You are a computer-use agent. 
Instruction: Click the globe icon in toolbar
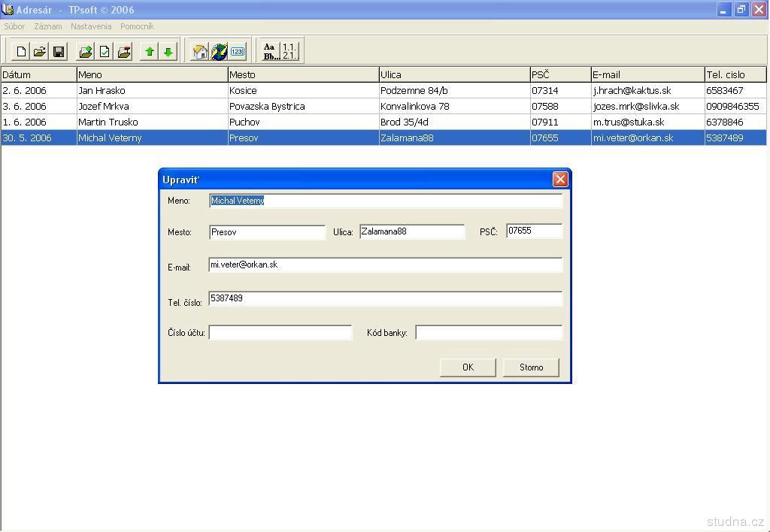(219, 52)
